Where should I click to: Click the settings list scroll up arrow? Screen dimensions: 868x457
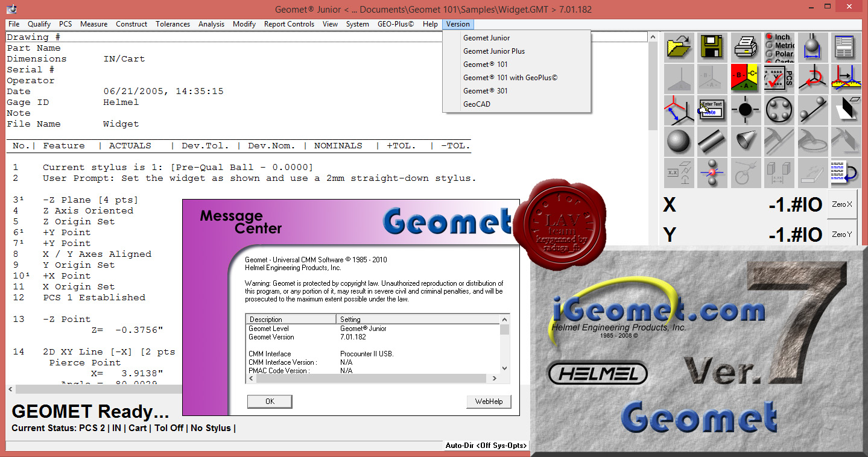tap(505, 320)
